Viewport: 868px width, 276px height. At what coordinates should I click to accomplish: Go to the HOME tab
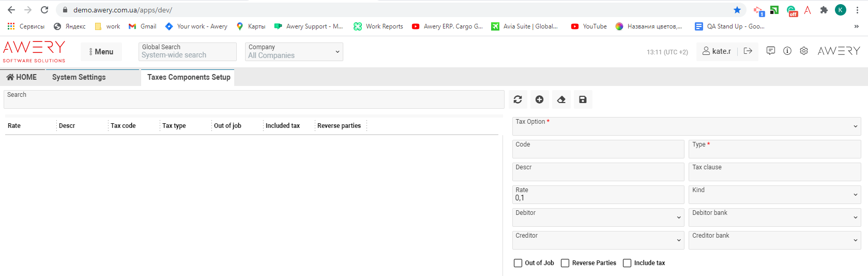click(22, 77)
